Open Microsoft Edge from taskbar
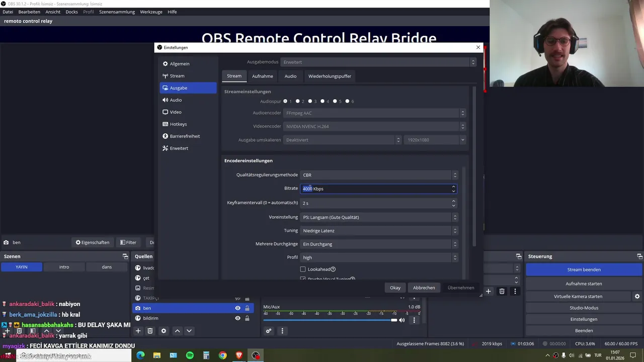The image size is (644, 362). (x=140, y=355)
